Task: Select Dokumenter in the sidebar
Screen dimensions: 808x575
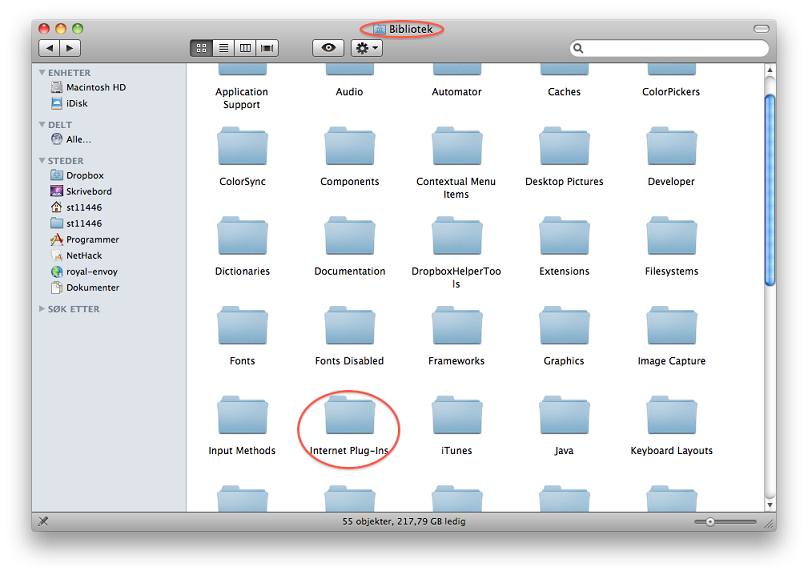Action: tap(92, 288)
